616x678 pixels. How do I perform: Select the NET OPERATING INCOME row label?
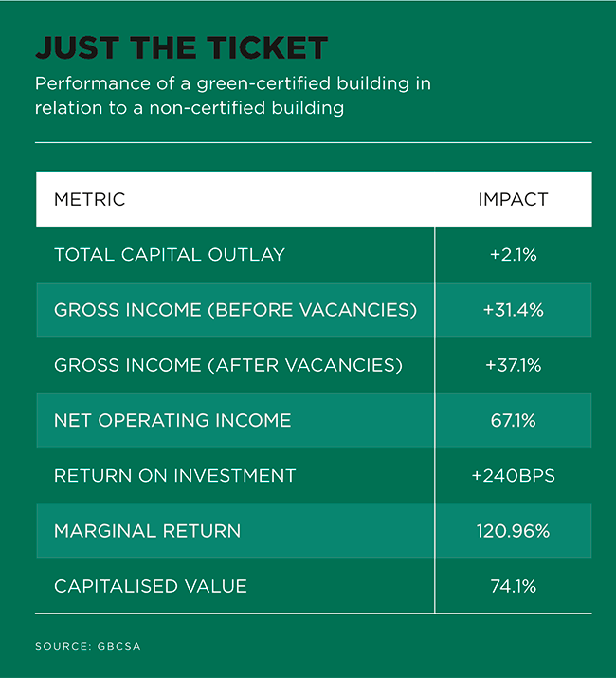[x=172, y=420]
